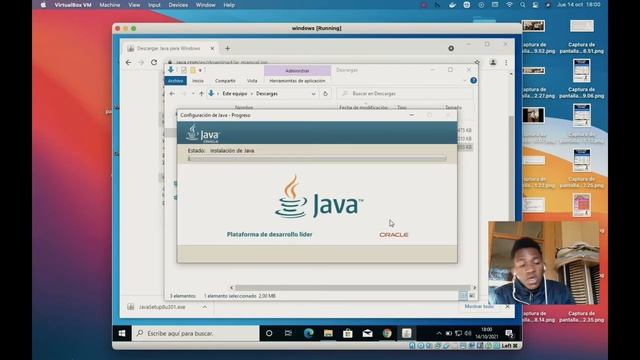Open a new Chrome tab
Screen dimensions: 640x360
[227, 48]
